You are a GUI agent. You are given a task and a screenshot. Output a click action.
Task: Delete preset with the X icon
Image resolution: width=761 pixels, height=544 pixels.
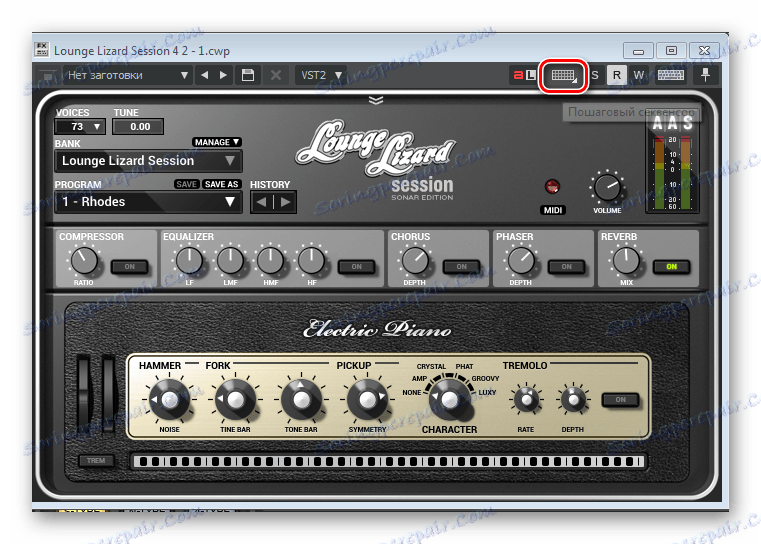coord(276,75)
